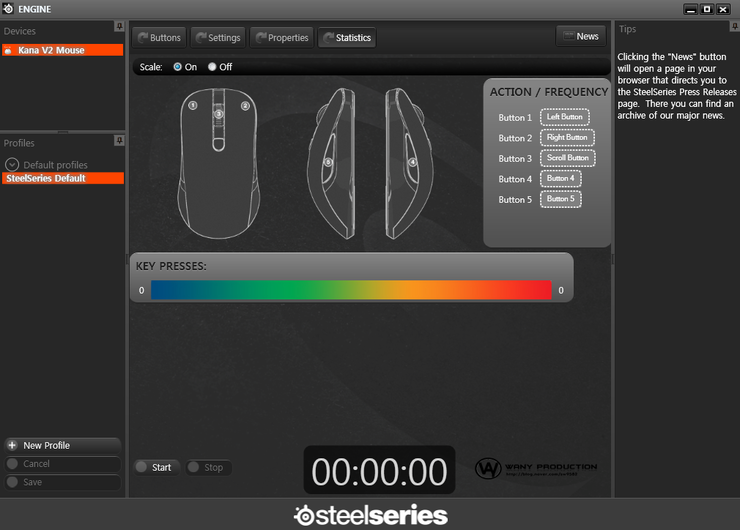Switch to the Settings tab

coord(218,38)
